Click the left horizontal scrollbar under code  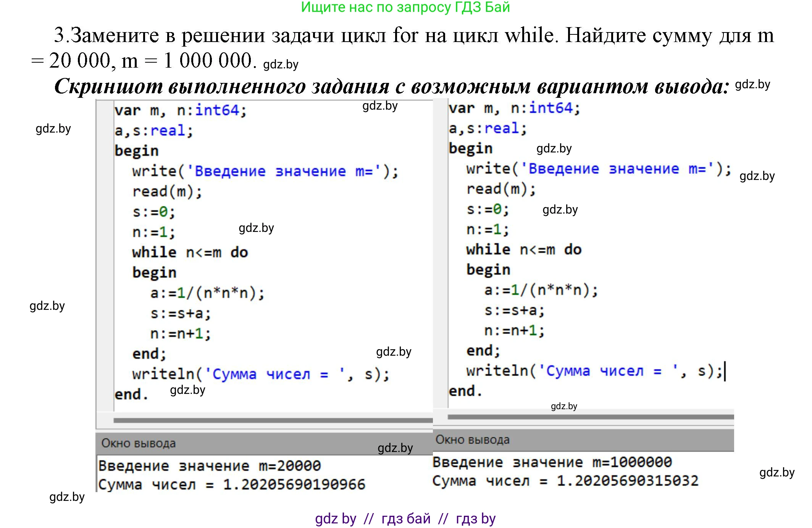[x=273, y=420]
